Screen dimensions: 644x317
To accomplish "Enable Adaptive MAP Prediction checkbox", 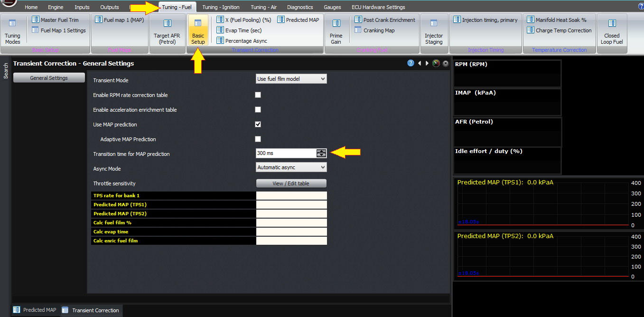I will pos(258,139).
